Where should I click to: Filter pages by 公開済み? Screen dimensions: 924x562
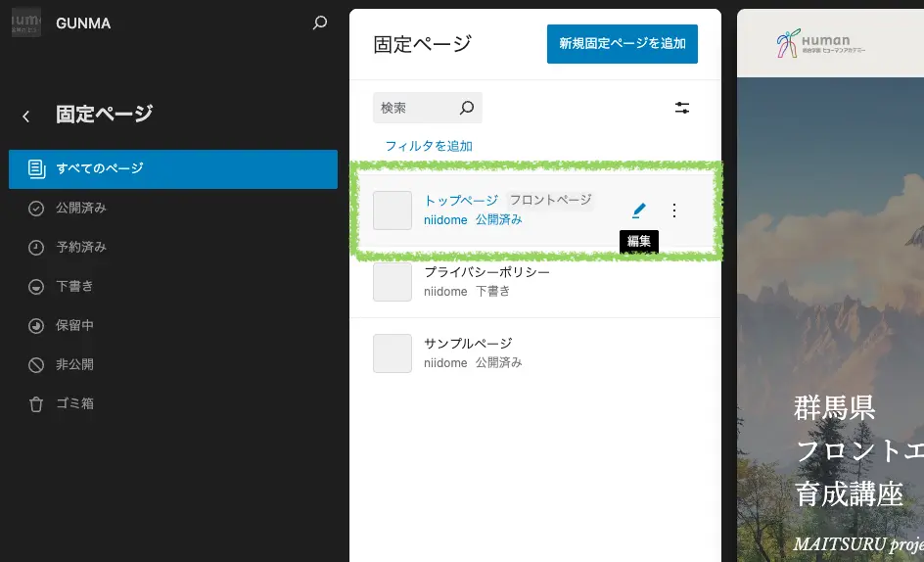[80, 208]
